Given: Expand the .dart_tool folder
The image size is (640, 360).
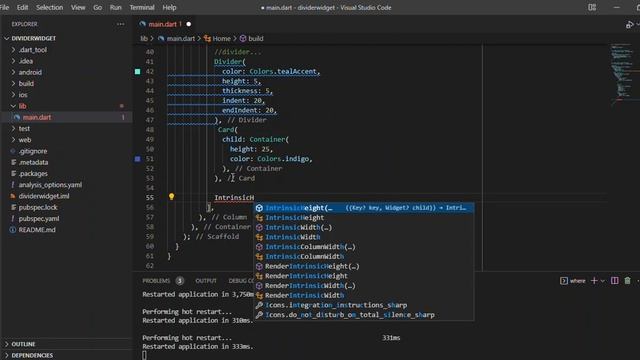Looking at the screenshot, I should [x=33, y=50].
